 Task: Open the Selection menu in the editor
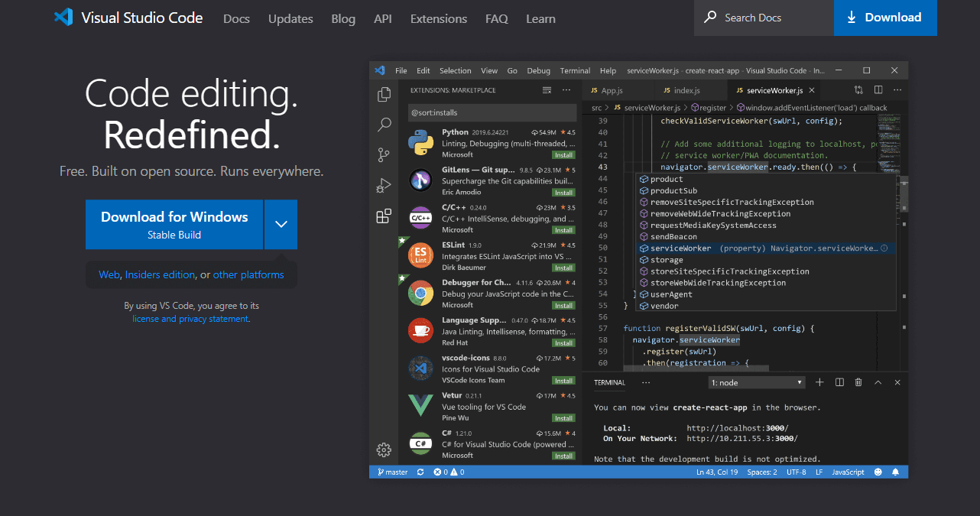click(x=455, y=70)
